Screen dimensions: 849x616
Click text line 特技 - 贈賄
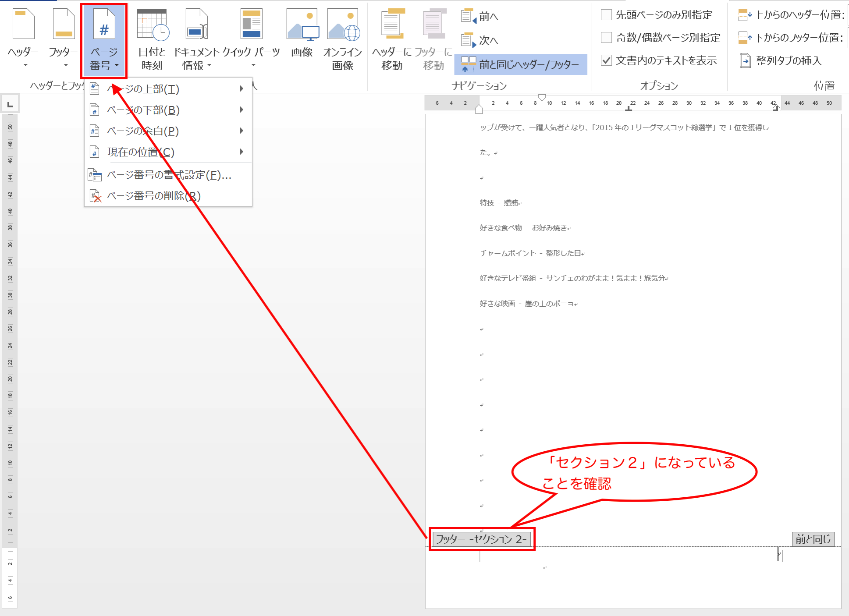point(499,203)
